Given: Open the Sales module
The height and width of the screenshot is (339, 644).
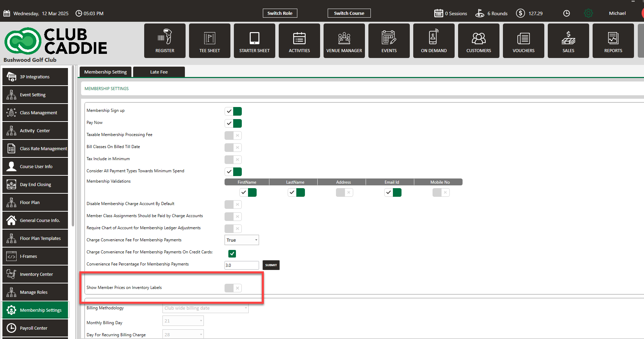Looking at the screenshot, I should pos(568,41).
